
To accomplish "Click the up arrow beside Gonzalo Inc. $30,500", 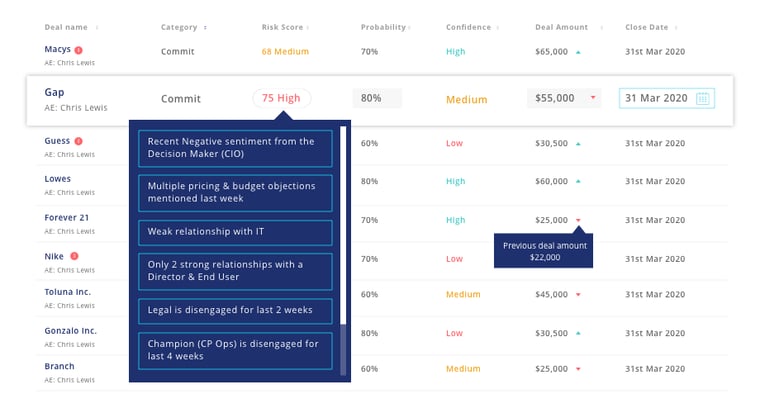I will [578, 333].
